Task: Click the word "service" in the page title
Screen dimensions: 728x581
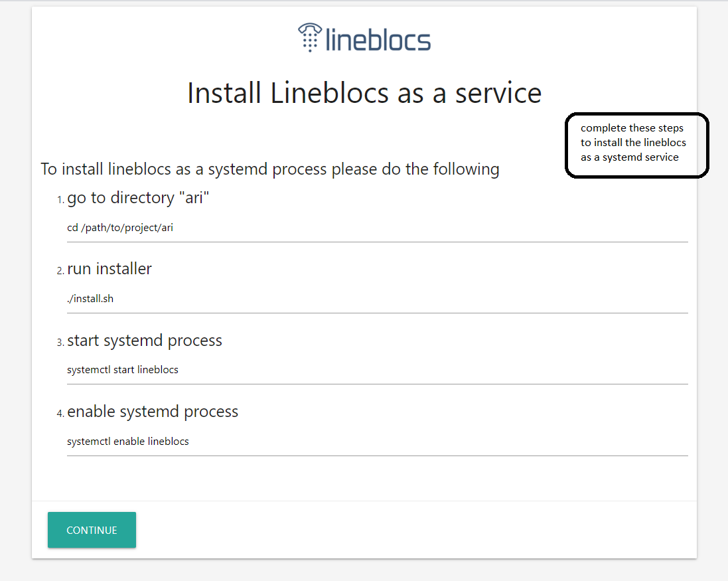Action: point(498,94)
